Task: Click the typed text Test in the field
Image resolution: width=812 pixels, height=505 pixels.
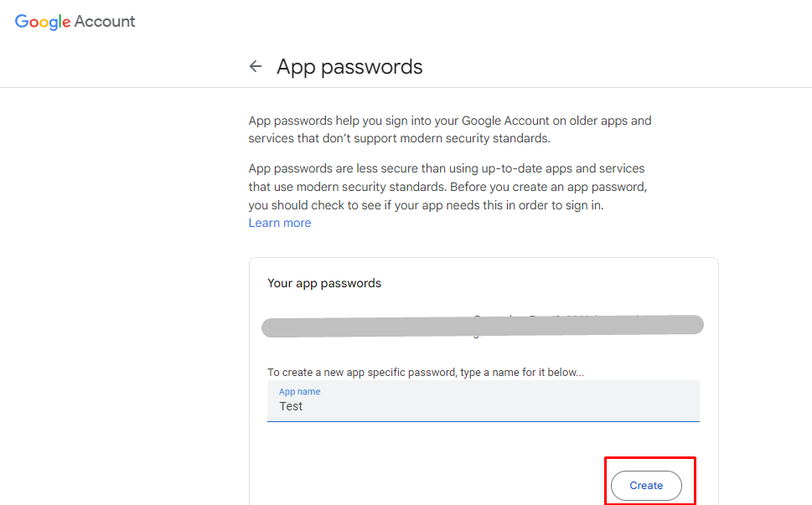Action: (291, 406)
